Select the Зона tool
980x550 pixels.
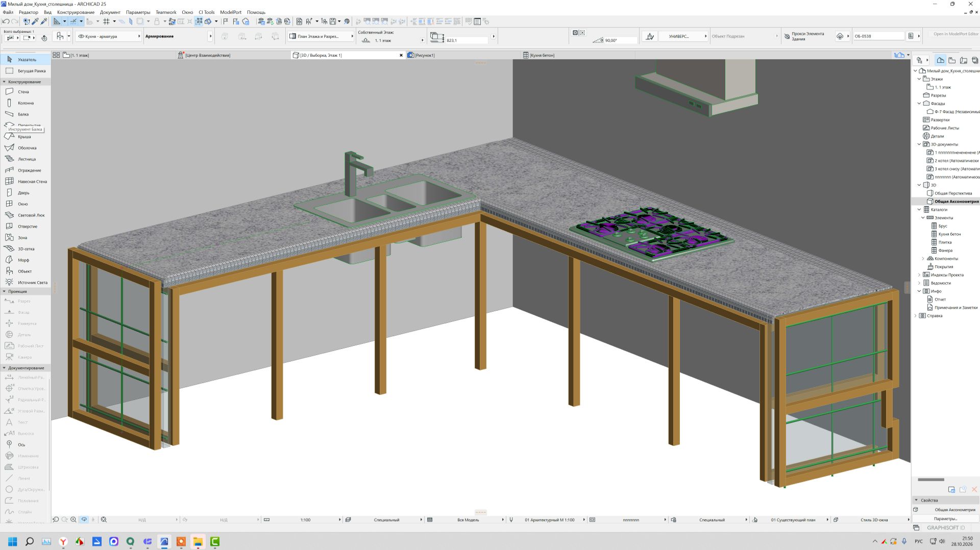click(x=24, y=238)
